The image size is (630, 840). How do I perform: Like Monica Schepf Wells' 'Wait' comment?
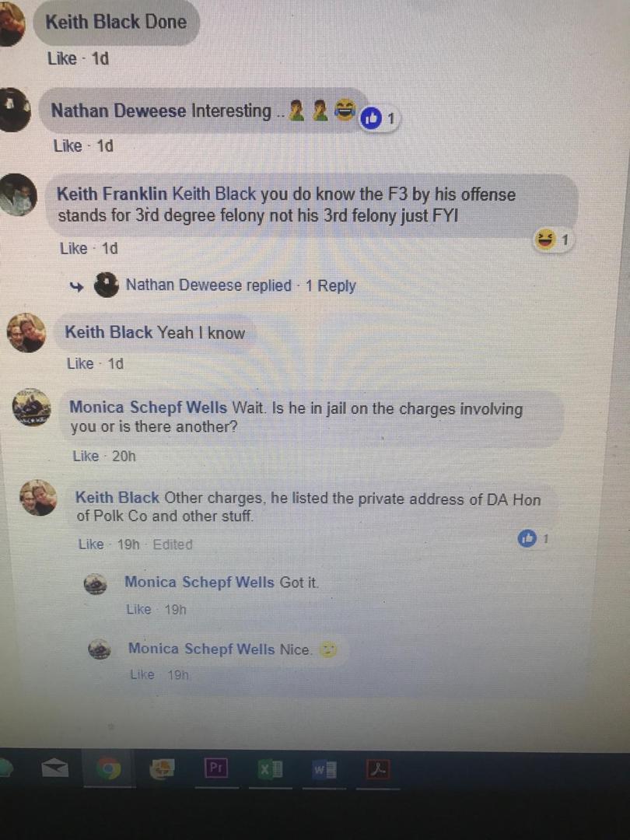tap(86, 456)
